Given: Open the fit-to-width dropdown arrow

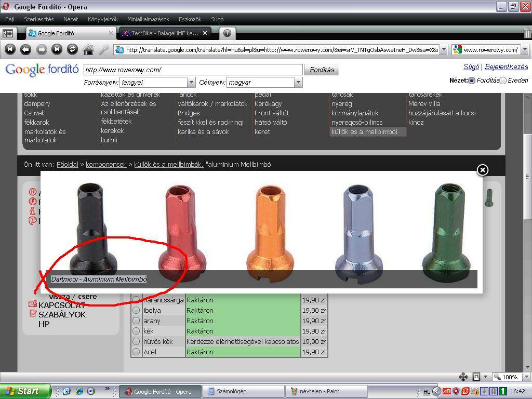Looking at the screenshot, I should click(x=486, y=377).
